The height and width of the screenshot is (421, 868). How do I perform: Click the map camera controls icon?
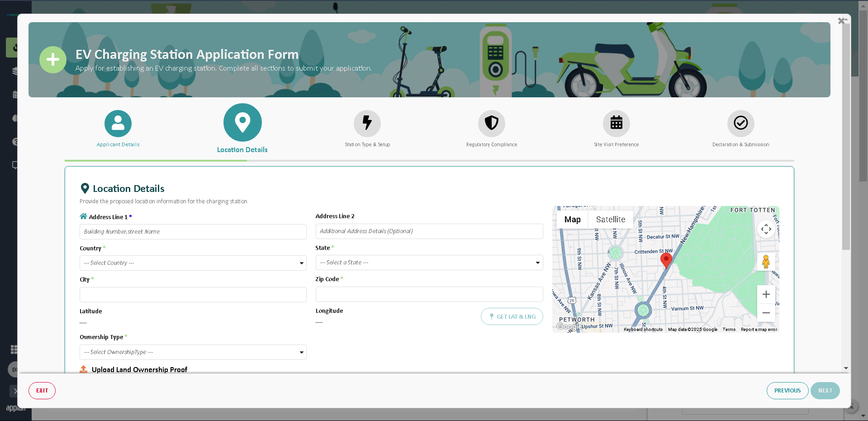[x=766, y=229]
